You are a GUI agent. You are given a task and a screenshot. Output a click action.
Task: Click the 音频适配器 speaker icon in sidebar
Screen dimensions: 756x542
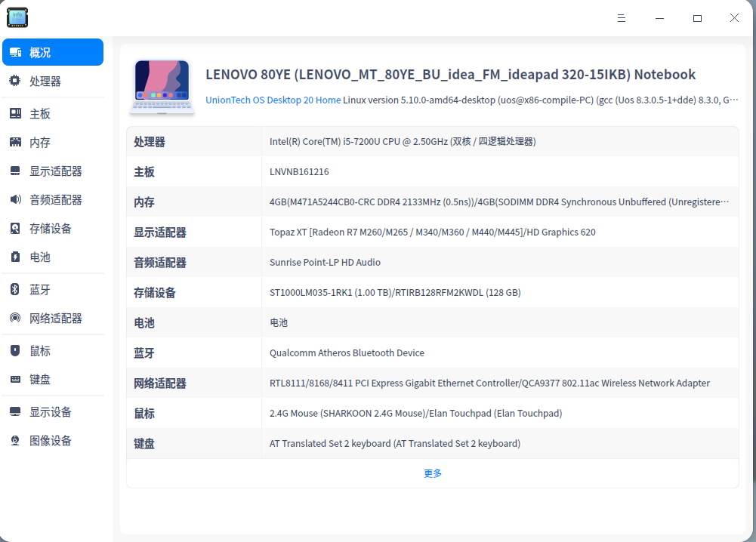point(15,199)
